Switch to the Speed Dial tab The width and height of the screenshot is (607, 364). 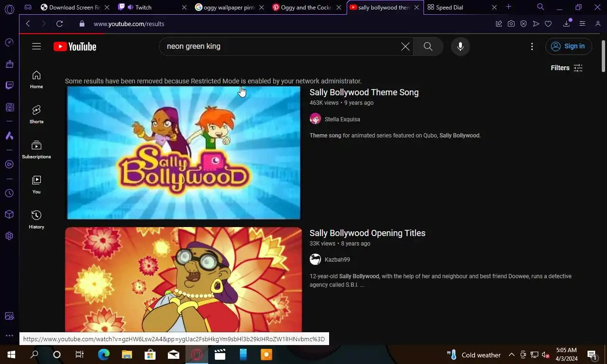pyautogui.click(x=456, y=7)
